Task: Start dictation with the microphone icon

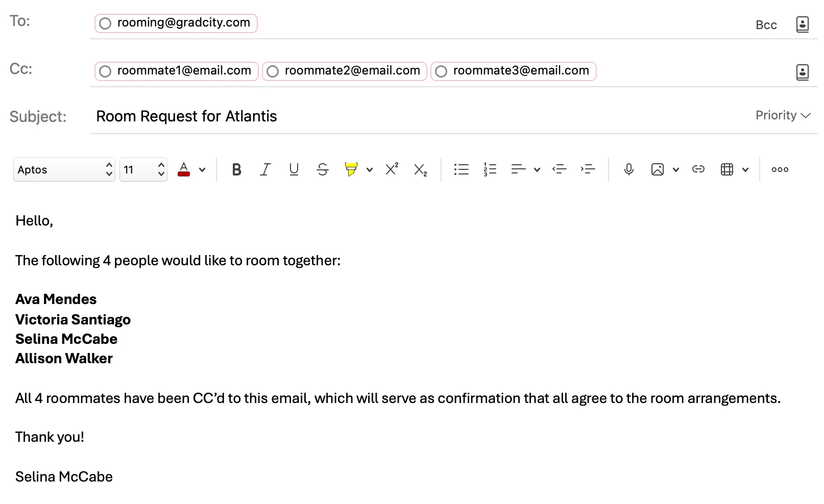Action: point(628,169)
